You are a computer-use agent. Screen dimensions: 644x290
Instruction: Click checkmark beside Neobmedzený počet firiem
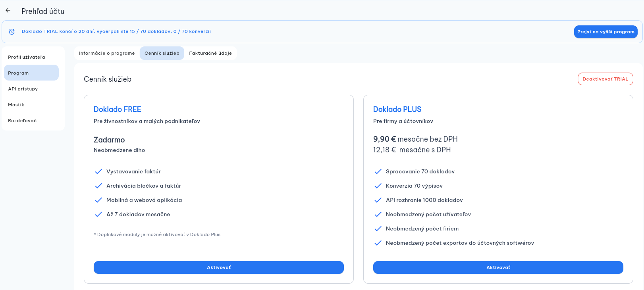pos(378,229)
